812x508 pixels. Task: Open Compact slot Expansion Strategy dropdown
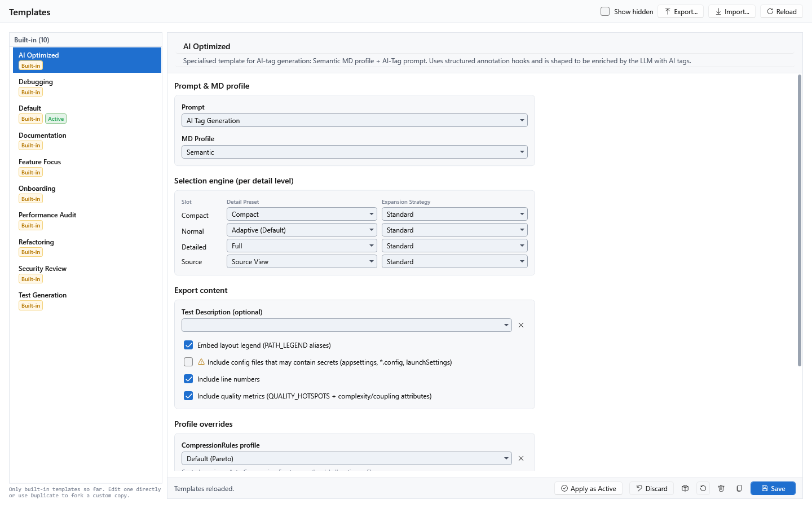point(454,214)
